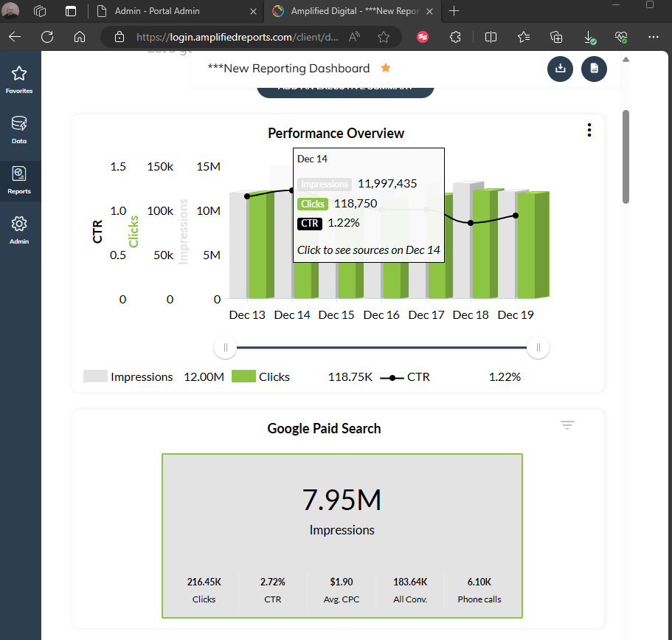Toggle the CTR line in chart legend
The height and width of the screenshot is (640, 672).
coord(418,376)
